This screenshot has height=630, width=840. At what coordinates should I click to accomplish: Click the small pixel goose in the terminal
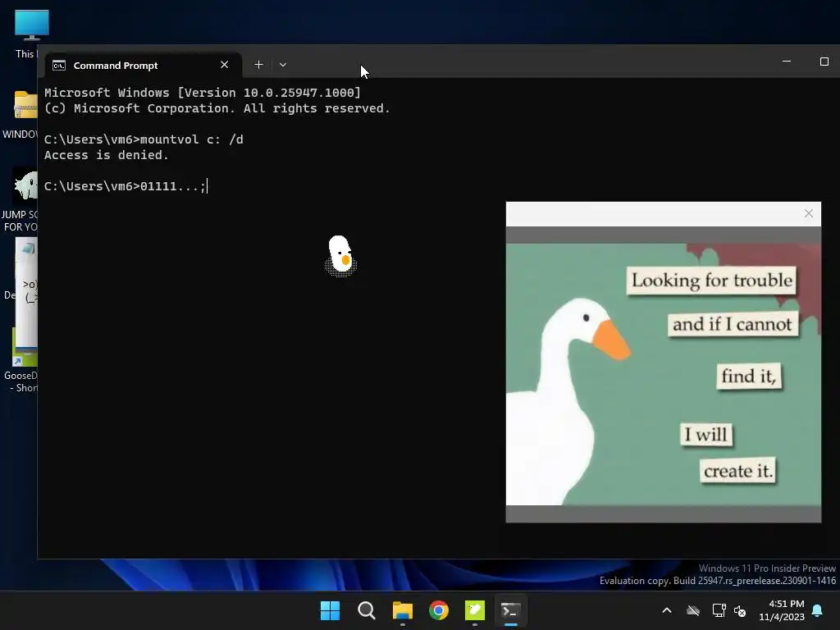click(x=340, y=256)
